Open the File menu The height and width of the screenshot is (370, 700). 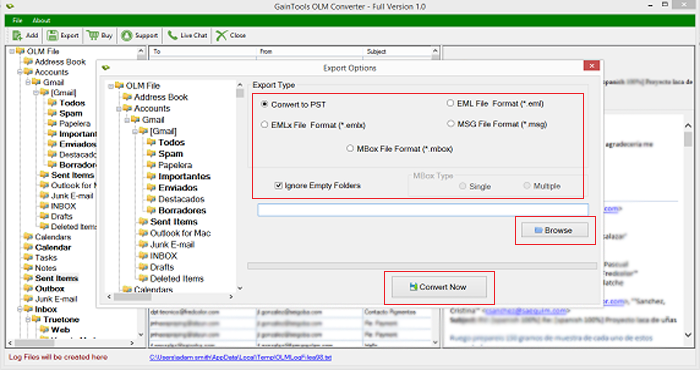17,20
